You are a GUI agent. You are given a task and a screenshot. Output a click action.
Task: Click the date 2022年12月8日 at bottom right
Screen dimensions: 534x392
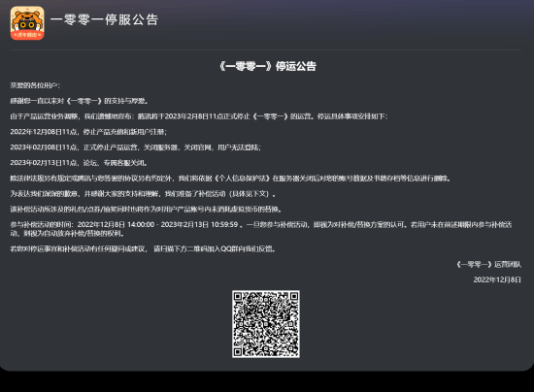(497, 279)
